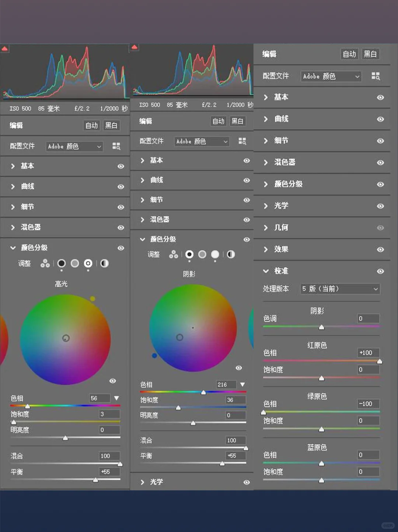Open the profile browser icon in the 校准 panel
The image size is (398, 532).
click(376, 76)
